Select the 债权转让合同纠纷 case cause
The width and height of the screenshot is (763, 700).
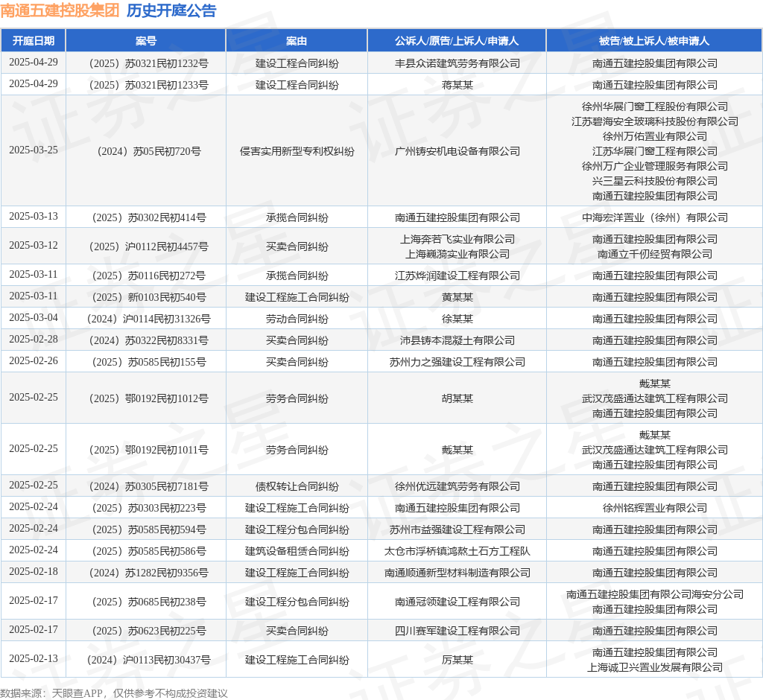[297, 486]
